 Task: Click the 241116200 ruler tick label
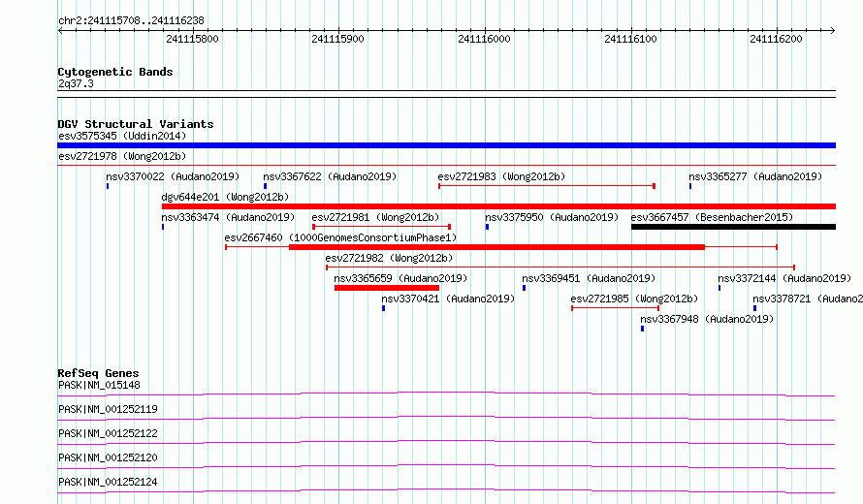(x=776, y=39)
